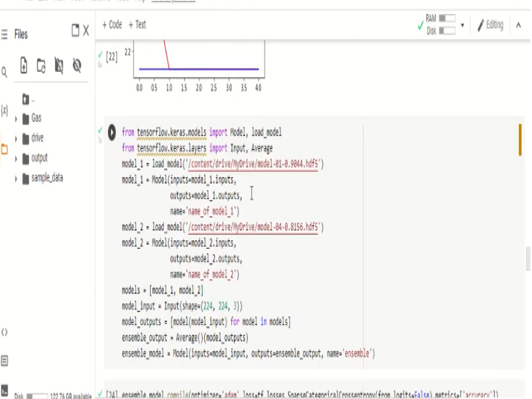Toggle hidden files visibility icon

(77, 65)
